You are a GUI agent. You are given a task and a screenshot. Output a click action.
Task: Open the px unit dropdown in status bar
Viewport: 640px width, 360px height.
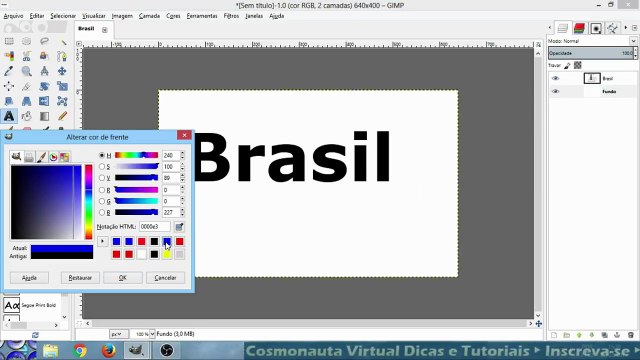point(119,334)
